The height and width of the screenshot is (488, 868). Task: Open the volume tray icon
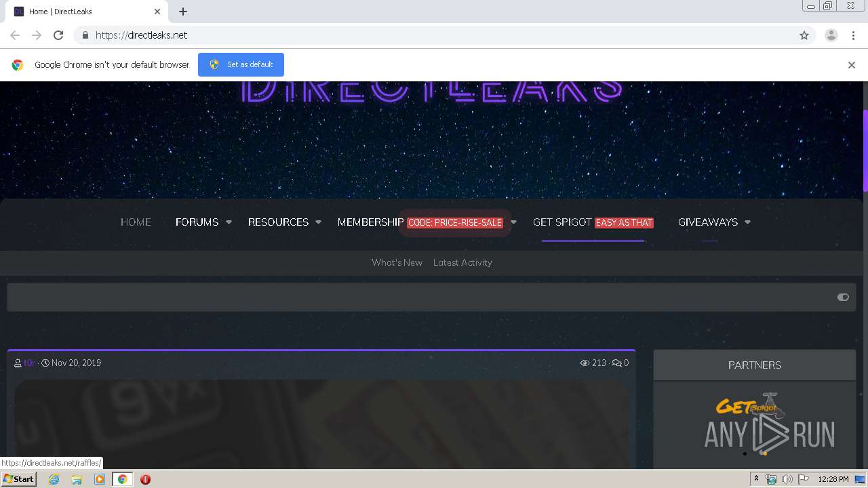coord(787,479)
